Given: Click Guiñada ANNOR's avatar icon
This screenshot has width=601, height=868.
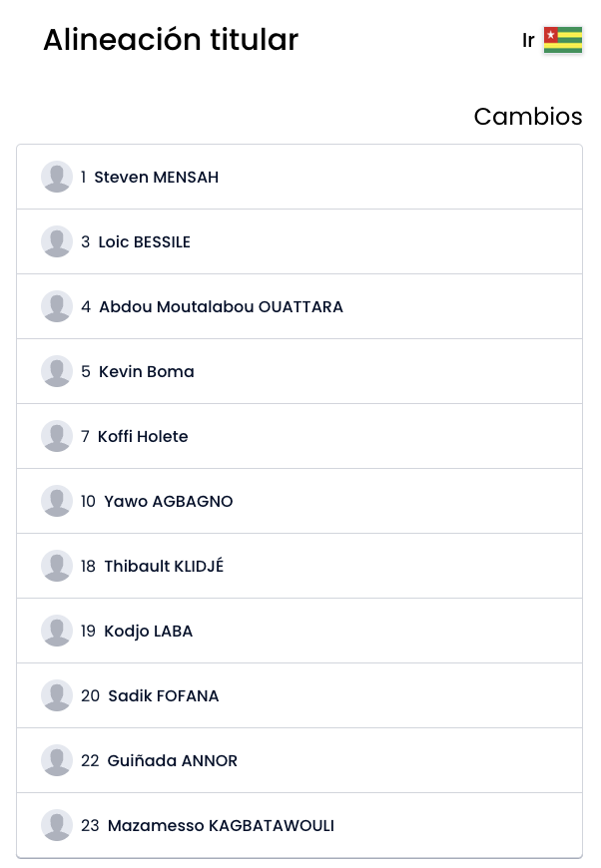Looking at the screenshot, I should pyautogui.click(x=57, y=760).
